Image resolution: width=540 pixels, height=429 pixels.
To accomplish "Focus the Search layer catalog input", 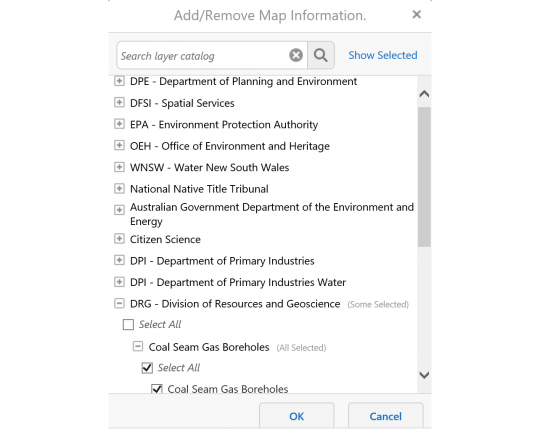I will [203, 55].
